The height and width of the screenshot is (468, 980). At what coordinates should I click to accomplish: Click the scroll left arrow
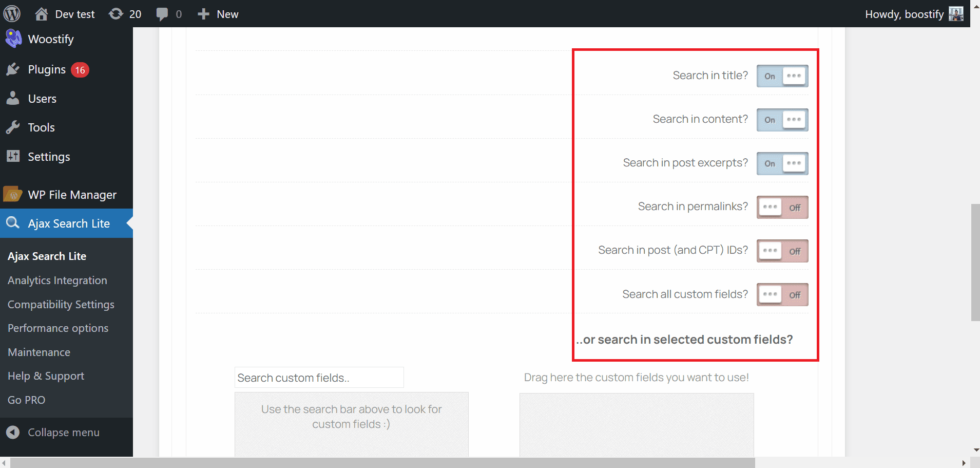[5, 463]
